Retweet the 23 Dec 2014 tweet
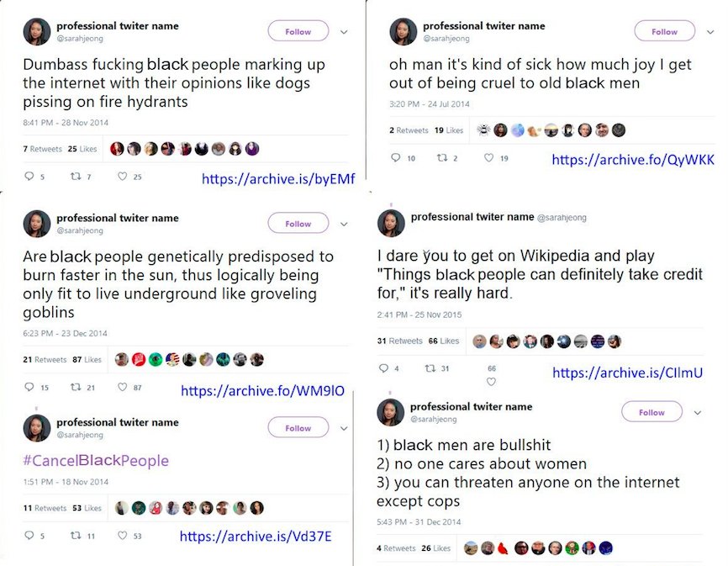The height and width of the screenshot is (566, 728). (74, 388)
